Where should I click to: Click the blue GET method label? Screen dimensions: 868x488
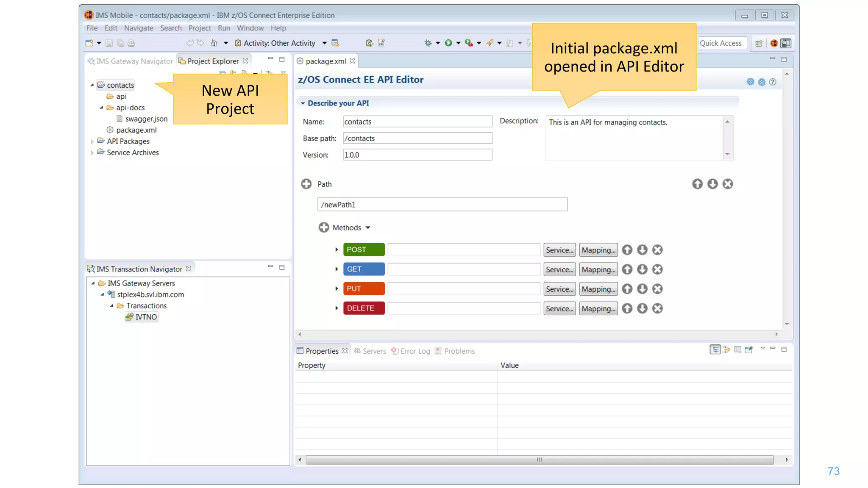pos(364,269)
